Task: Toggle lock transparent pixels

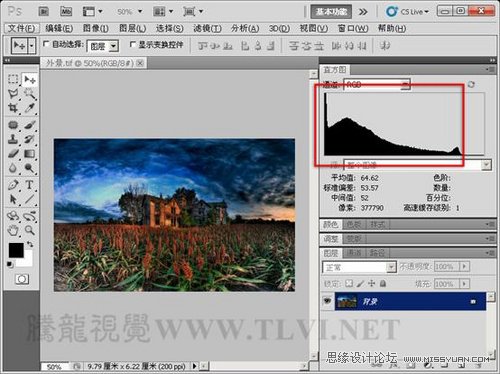Action: [349, 284]
